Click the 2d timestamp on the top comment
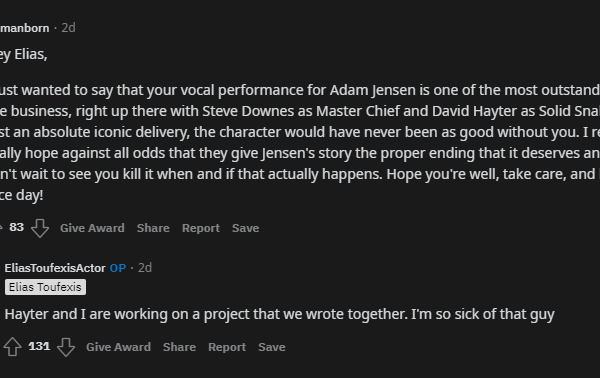Screen dimensions: 600x378 [x=68, y=28]
